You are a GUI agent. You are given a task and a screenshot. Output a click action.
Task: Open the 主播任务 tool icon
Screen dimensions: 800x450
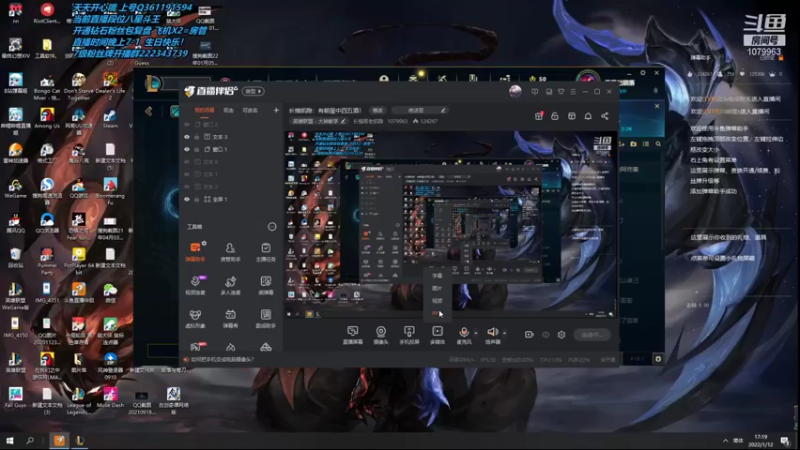click(x=265, y=252)
